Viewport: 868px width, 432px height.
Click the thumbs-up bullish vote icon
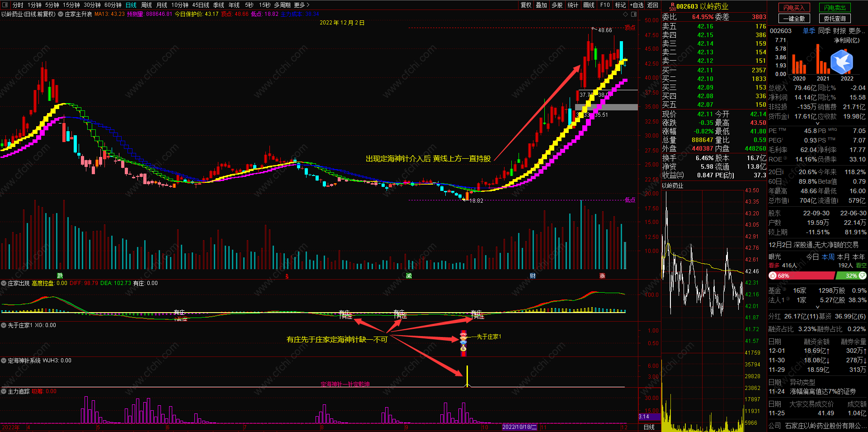[773, 275]
